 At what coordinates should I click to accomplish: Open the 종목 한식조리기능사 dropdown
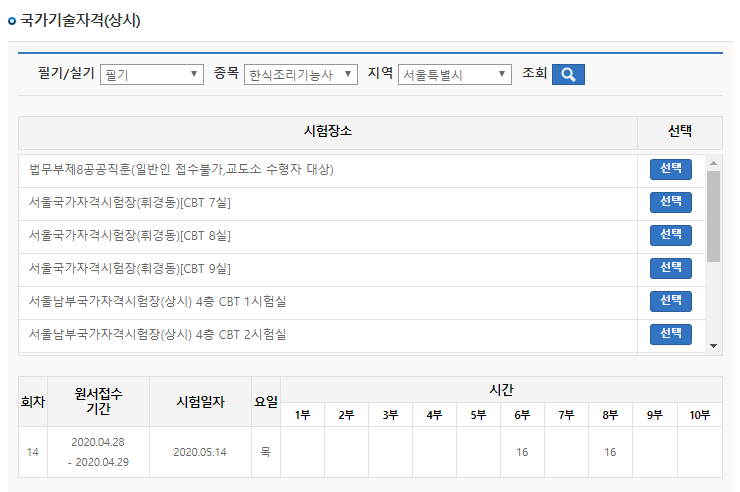tap(300, 75)
